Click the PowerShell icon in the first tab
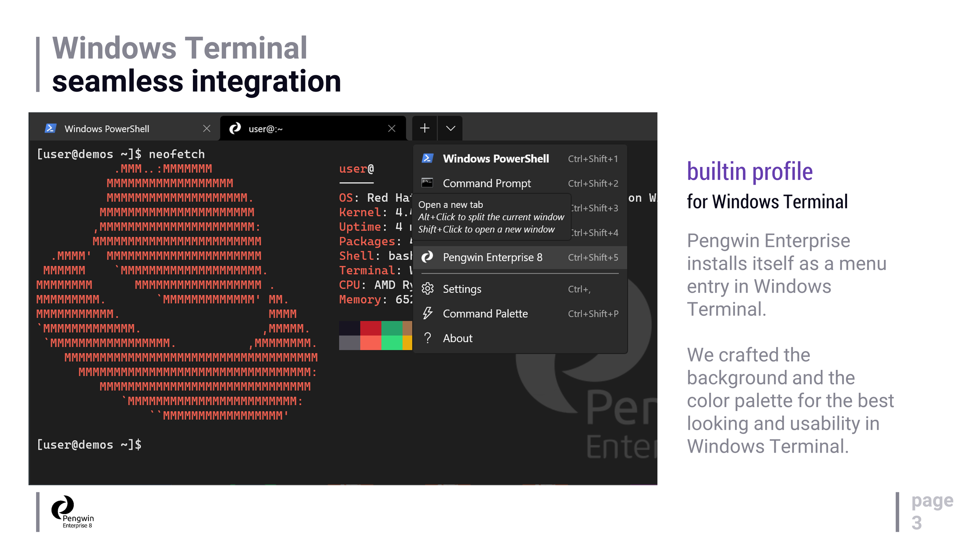Image resolution: width=980 pixels, height=551 pixels. coord(50,128)
